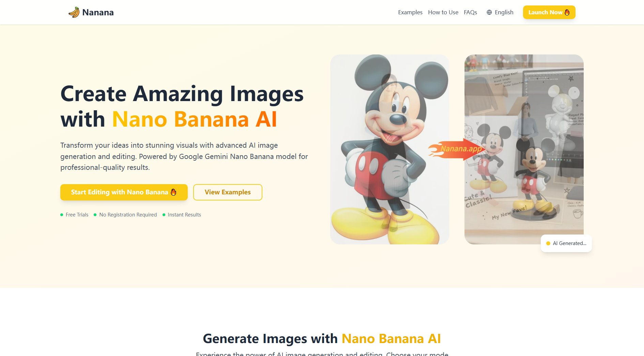Click the Launch Now button
Screen dimensions: 644x356
click(x=549, y=12)
